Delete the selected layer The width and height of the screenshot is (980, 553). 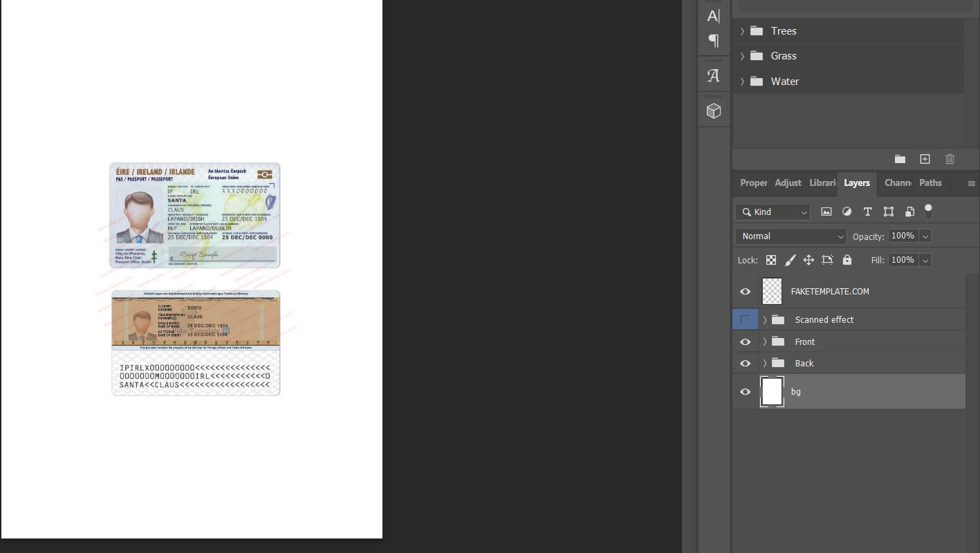tap(950, 159)
